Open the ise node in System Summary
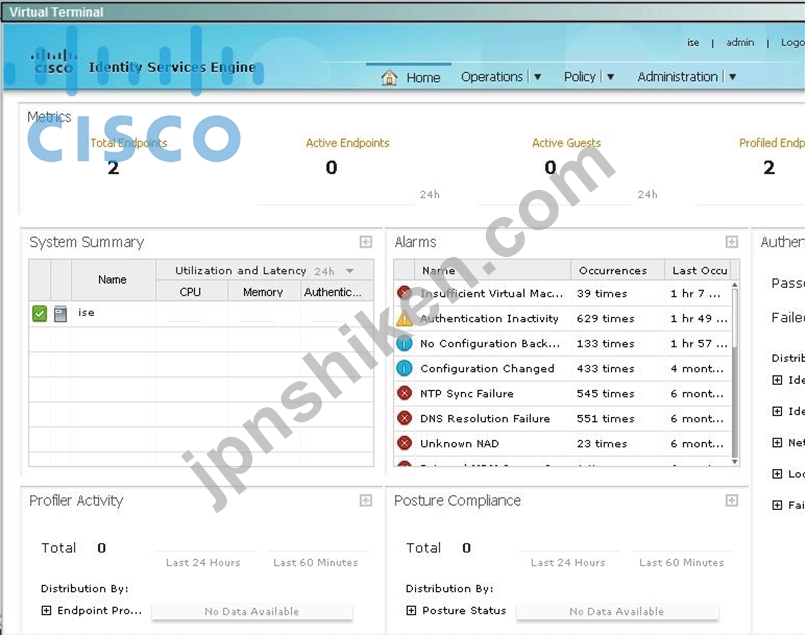Screen dimensions: 805x635 coord(86,313)
